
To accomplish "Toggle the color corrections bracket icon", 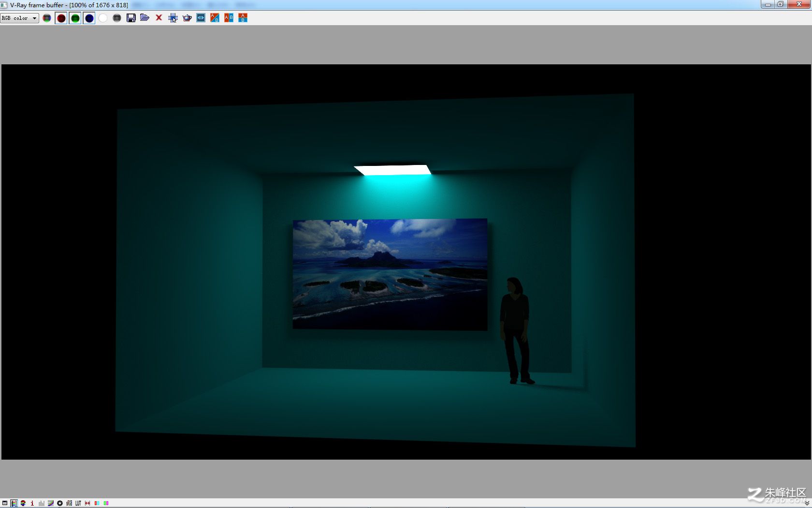I will 14,503.
